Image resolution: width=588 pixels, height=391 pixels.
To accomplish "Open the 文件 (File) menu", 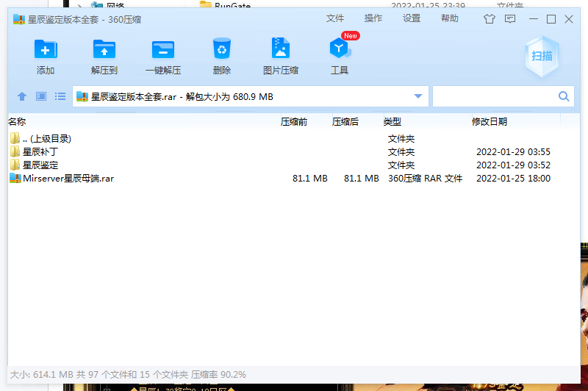I will 335,18.
